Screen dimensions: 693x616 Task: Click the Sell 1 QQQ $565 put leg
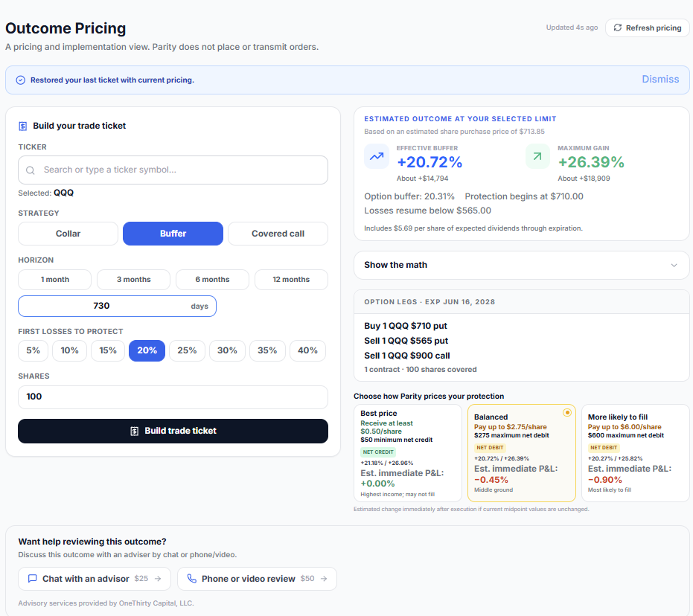(x=406, y=341)
